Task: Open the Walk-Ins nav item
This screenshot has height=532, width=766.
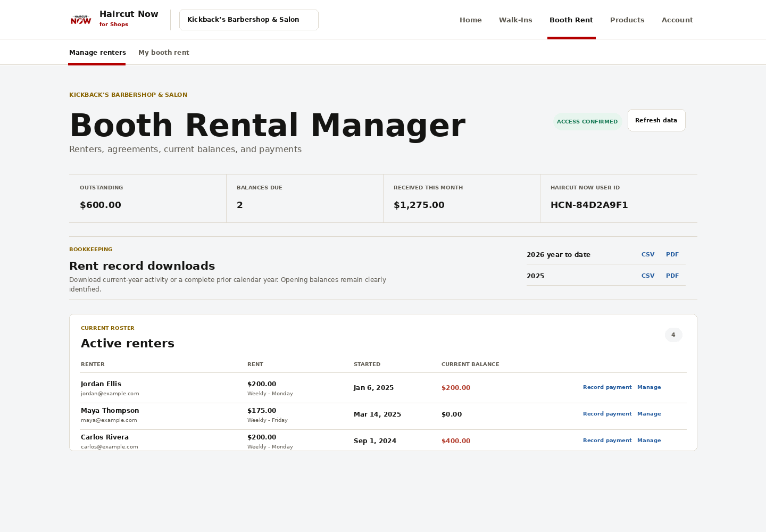Action: click(x=515, y=20)
